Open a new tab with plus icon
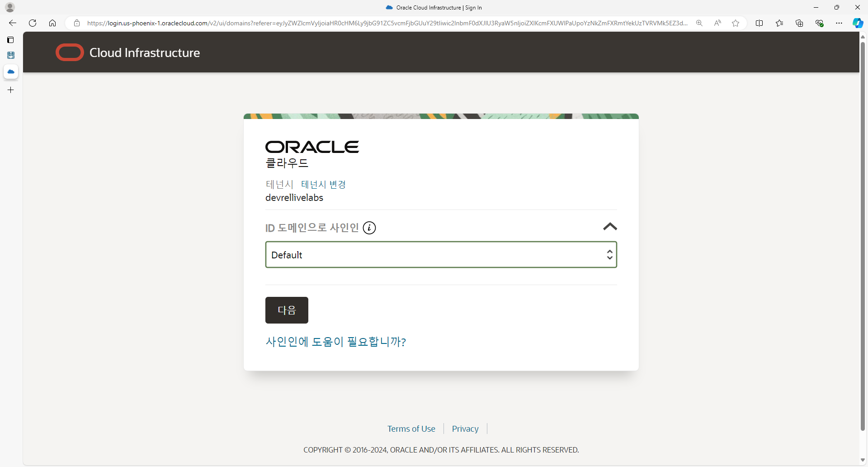Viewport: 868px width, 467px height. pyautogui.click(x=11, y=90)
